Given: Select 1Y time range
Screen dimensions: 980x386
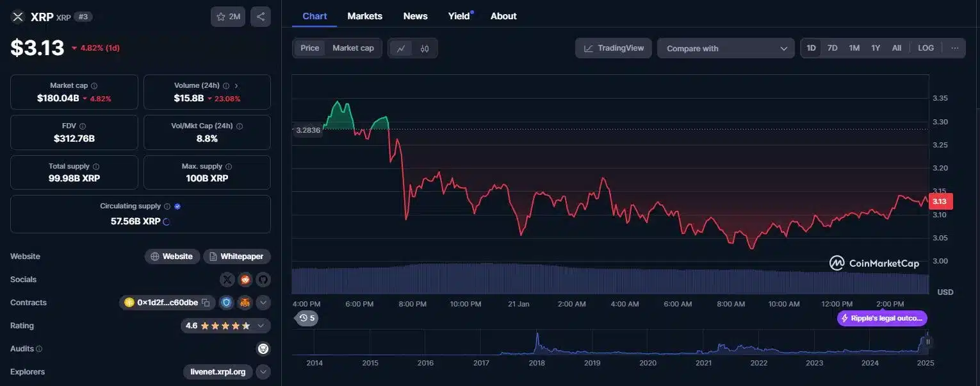Looking at the screenshot, I should [876, 48].
